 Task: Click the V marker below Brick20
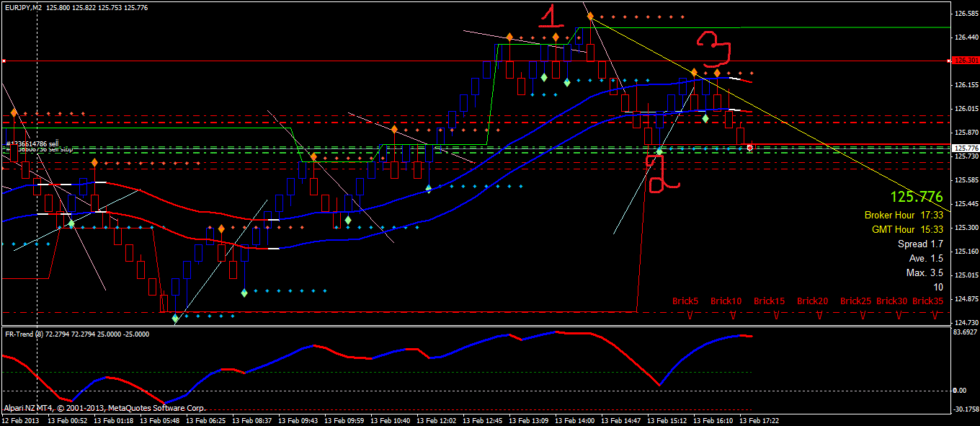tap(820, 316)
